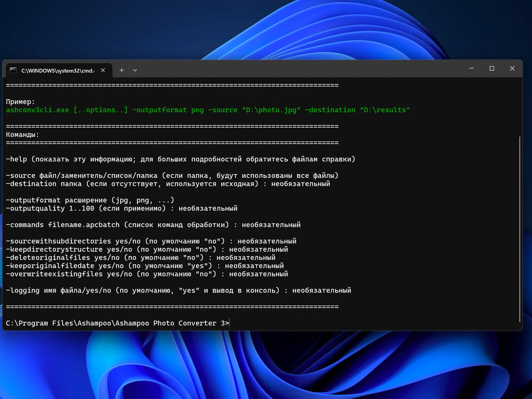
Task: Click the command prompt path line
Action: point(117,323)
